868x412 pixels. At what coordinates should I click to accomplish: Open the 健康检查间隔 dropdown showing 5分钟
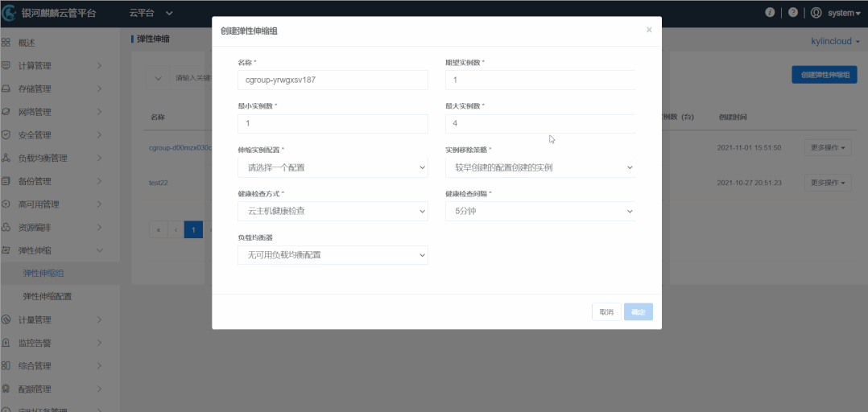click(x=539, y=211)
